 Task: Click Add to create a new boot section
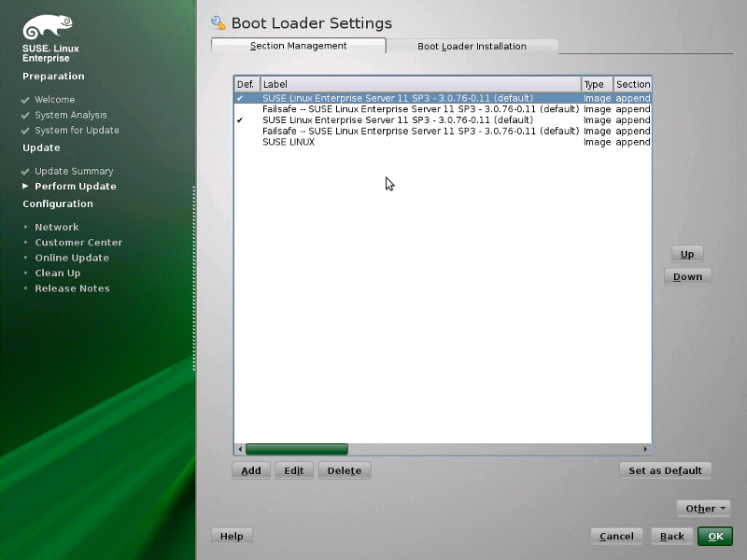click(x=250, y=470)
